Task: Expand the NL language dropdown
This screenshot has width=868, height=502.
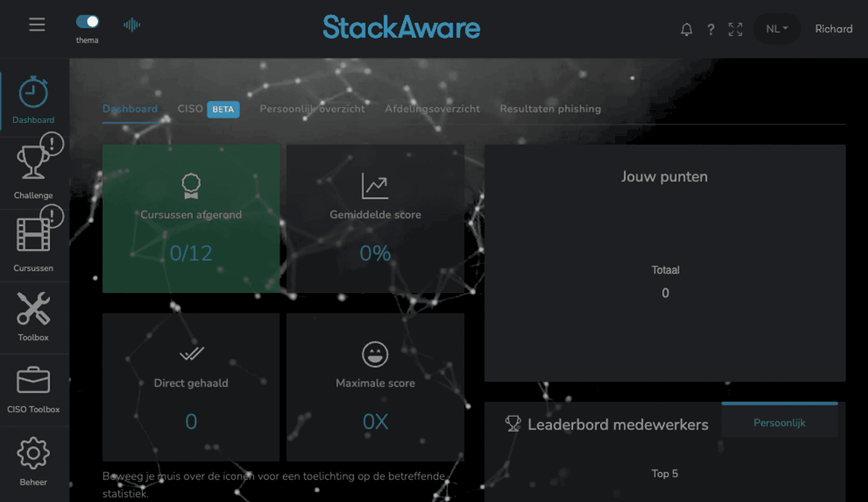Action: click(777, 29)
